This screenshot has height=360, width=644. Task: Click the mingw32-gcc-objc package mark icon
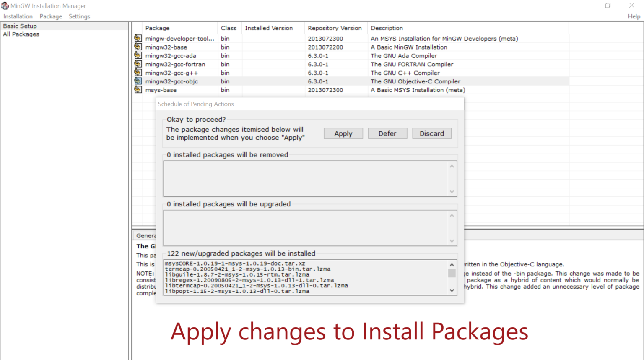pos(138,81)
